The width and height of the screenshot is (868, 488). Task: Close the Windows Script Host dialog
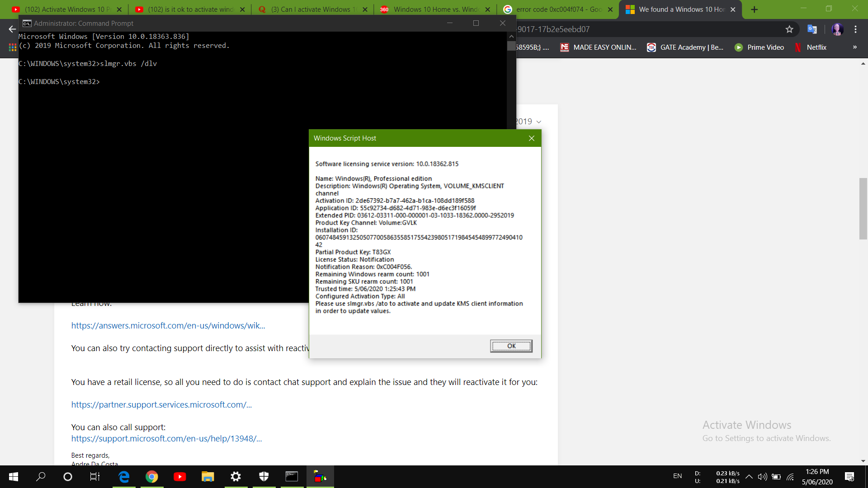[x=532, y=138]
